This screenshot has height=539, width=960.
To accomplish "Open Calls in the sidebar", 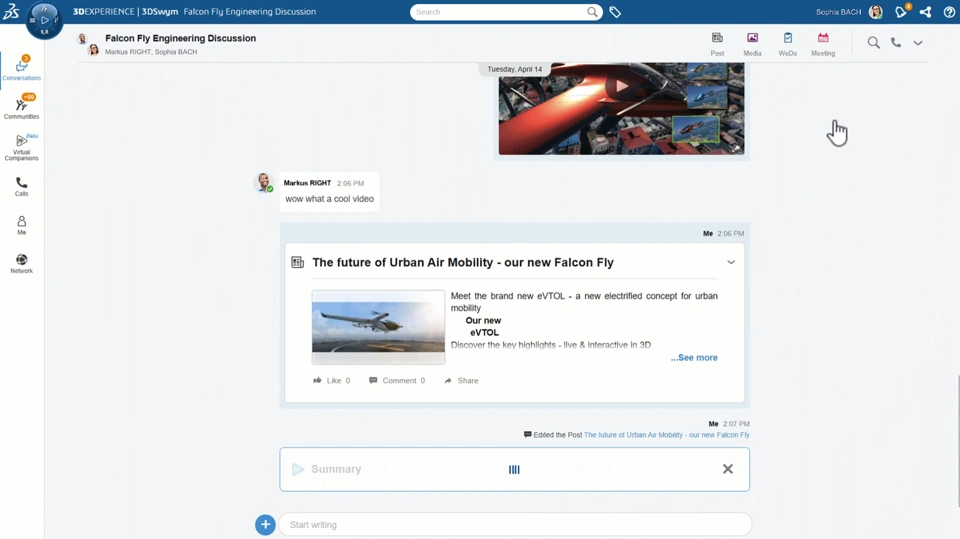I will (21, 187).
